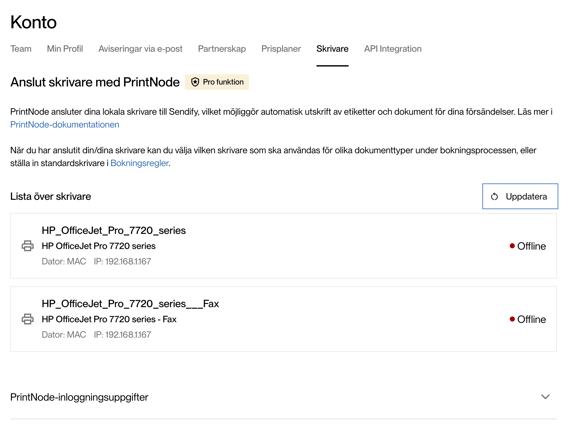Click the Uppdatera button
This screenshot has height=435, width=575.
[x=520, y=196]
